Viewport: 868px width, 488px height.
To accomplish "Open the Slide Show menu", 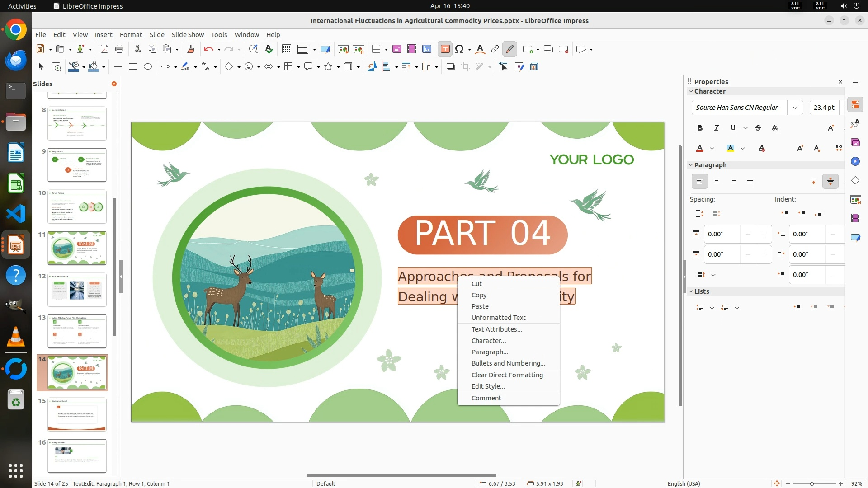I will (x=187, y=35).
